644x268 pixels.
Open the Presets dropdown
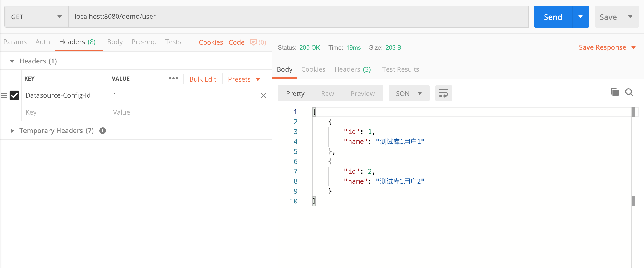click(244, 79)
